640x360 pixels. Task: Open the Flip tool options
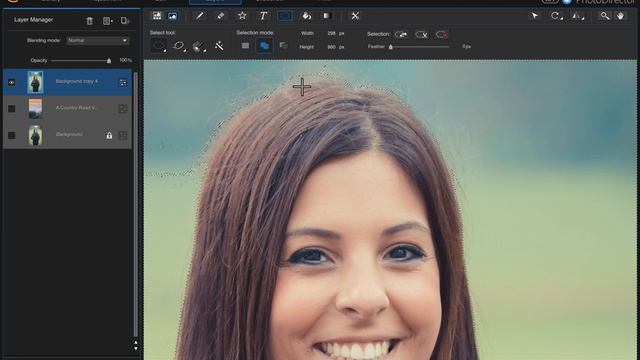578,16
